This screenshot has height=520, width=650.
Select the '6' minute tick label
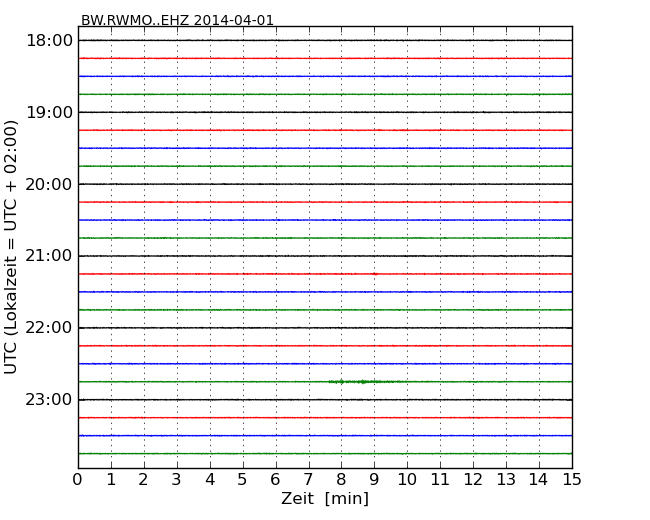coord(275,480)
